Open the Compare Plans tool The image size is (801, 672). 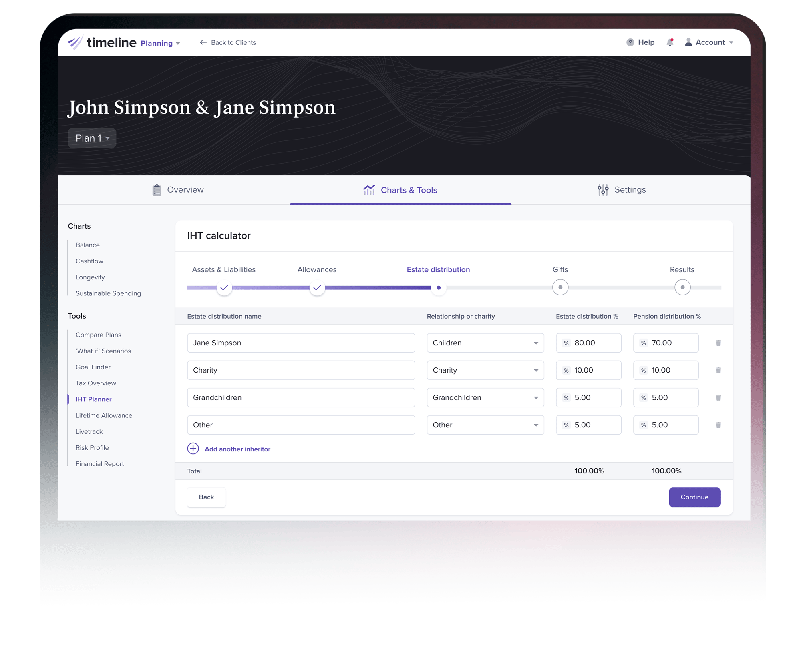(x=98, y=335)
